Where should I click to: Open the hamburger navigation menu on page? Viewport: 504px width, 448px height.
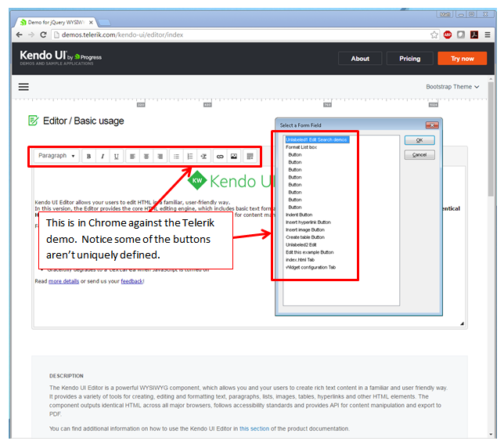(x=23, y=87)
